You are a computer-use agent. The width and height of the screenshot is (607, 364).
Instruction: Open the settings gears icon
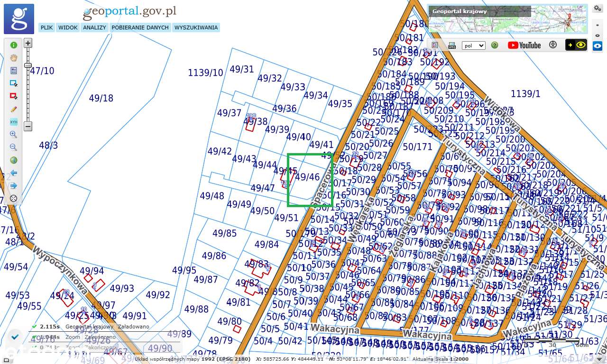[x=597, y=8]
